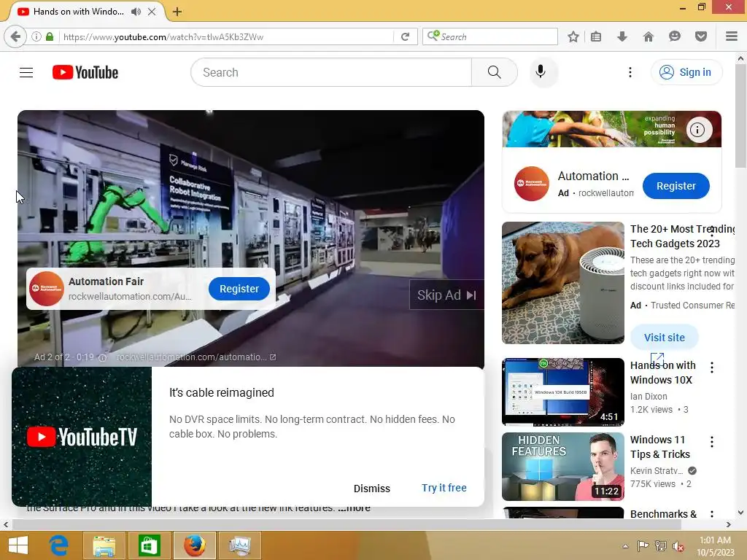Open the Windows Store taskbar icon

click(x=149, y=545)
